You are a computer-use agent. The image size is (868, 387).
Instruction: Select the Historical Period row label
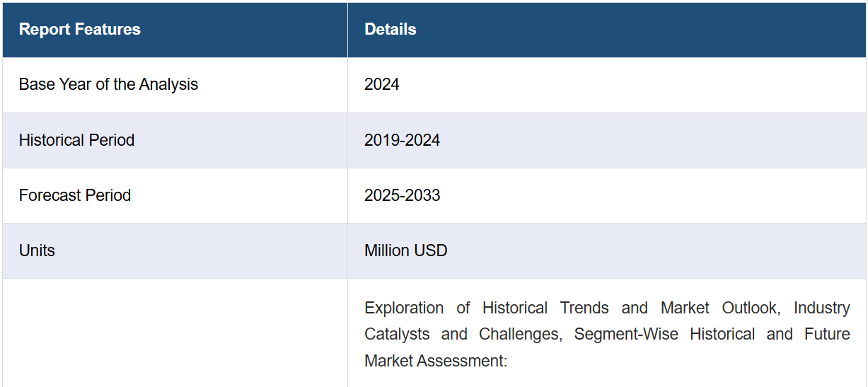coord(76,140)
